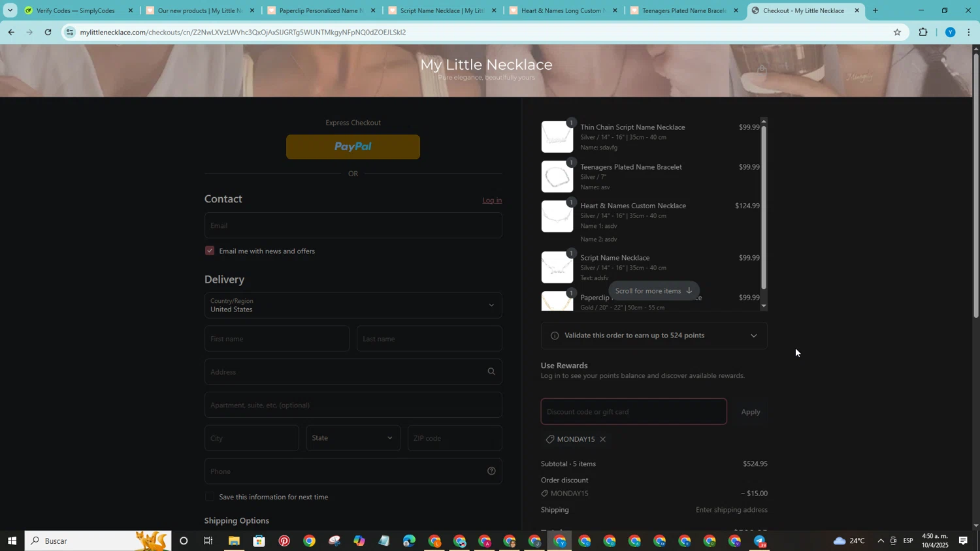Open File Explorer from taskbar
Screen dimensions: 980x551
click(234, 541)
